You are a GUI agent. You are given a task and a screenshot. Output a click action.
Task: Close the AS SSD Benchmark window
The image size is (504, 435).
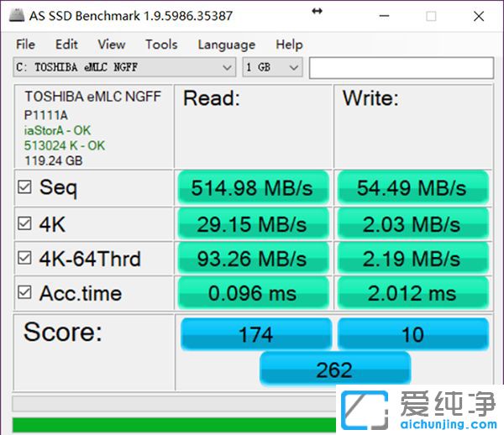click(x=479, y=16)
